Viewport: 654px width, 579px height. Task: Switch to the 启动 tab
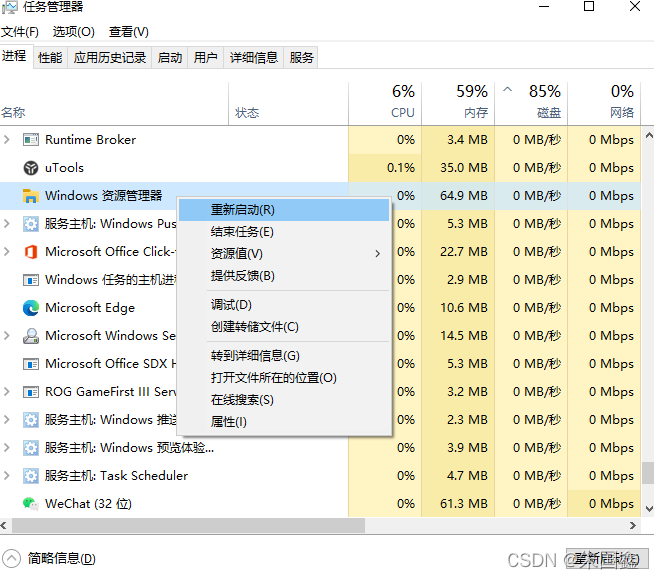pyautogui.click(x=170, y=58)
